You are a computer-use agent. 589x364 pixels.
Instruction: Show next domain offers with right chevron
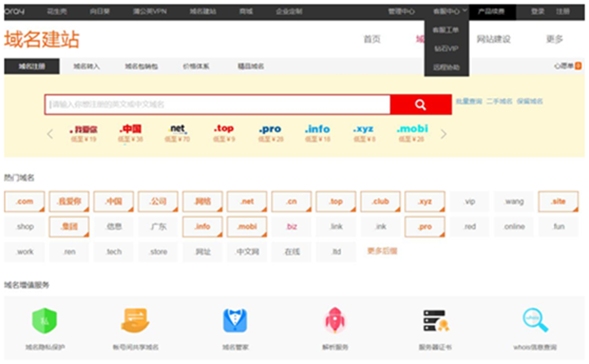click(444, 134)
